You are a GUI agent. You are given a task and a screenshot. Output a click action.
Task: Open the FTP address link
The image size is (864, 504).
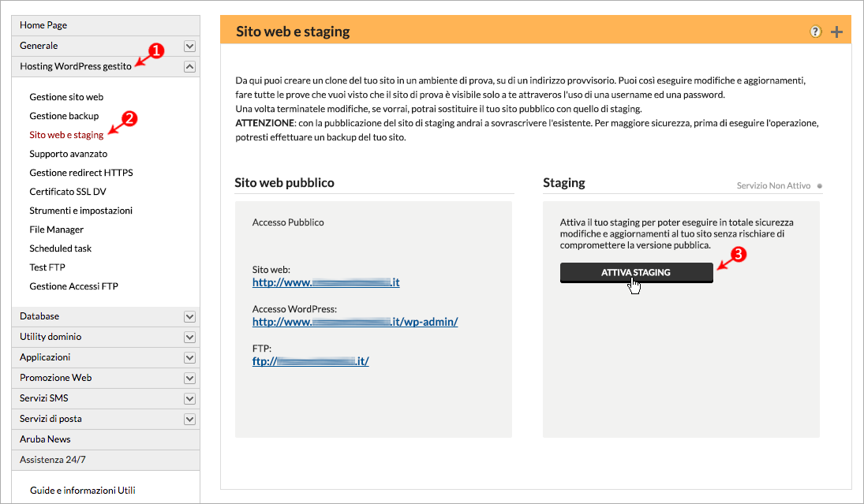pyautogui.click(x=310, y=361)
